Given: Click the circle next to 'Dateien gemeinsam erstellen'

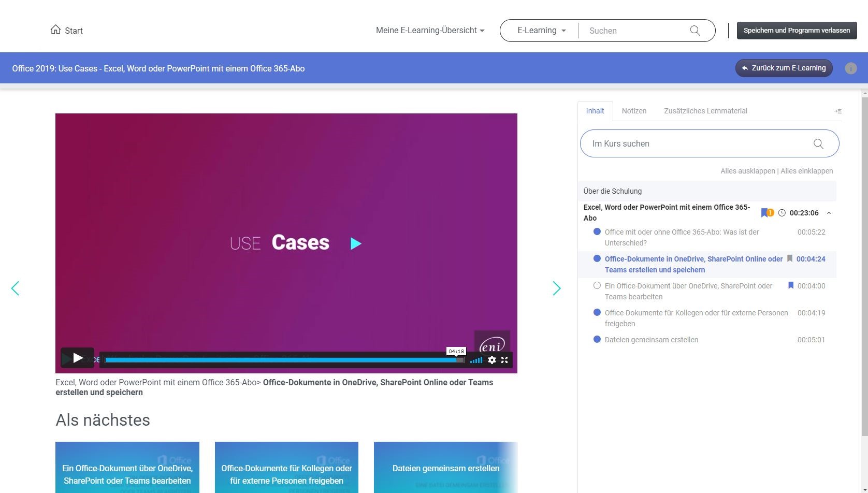Looking at the screenshot, I should (x=597, y=339).
